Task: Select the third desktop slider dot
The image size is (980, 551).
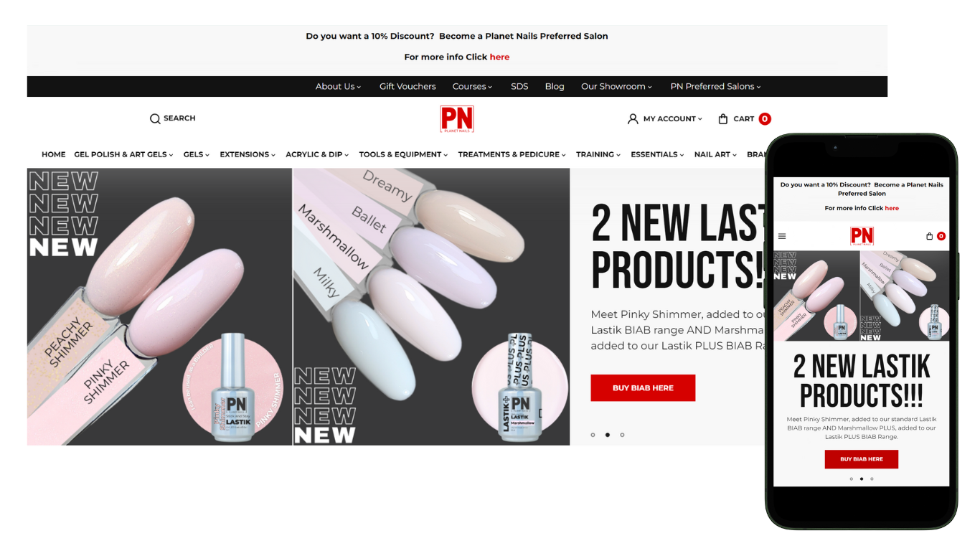Action: [x=622, y=435]
